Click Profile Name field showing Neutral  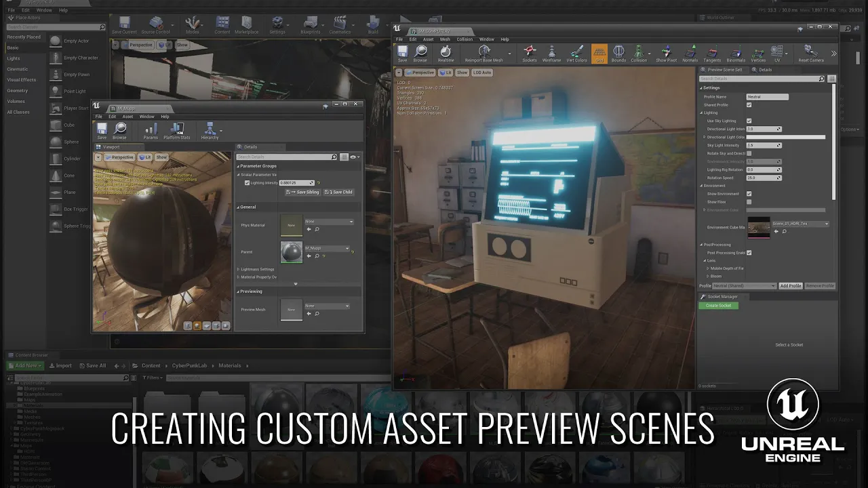(x=767, y=97)
